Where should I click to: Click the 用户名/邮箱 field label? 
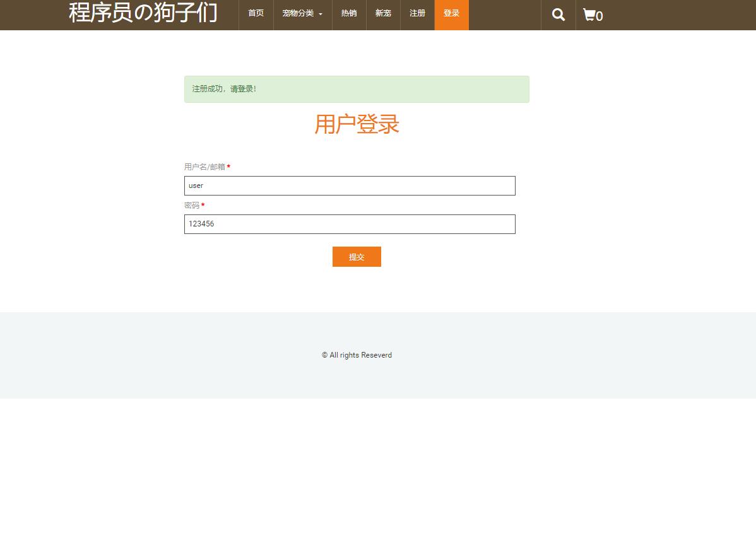(203, 167)
